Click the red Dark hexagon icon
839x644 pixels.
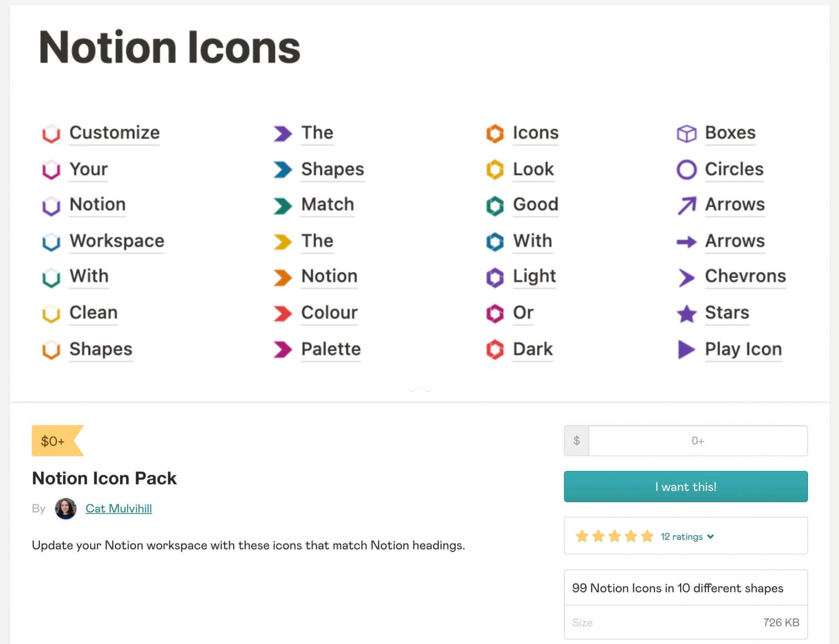pos(494,350)
